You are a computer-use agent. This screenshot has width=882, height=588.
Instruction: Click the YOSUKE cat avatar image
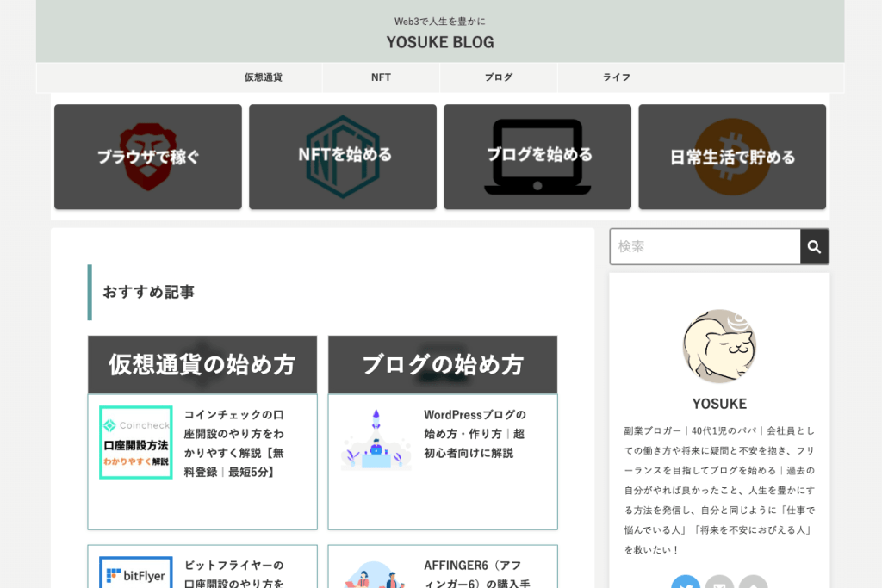pyautogui.click(x=719, y=346)
